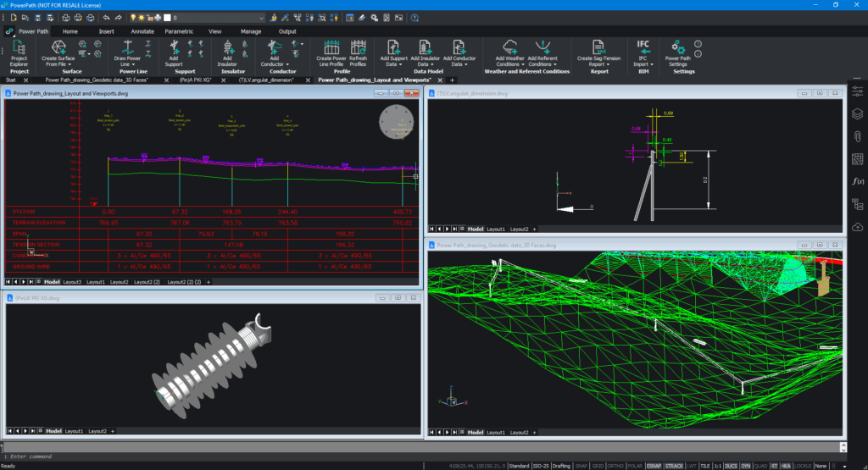
Task: Click the help question mark in top toolbar
Action: (x=415, y=18)
